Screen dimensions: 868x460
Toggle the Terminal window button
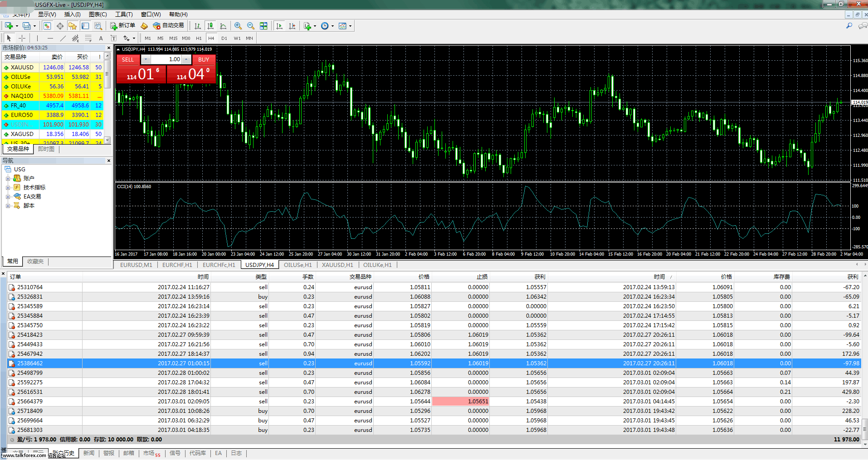click(x=85, y=26)
